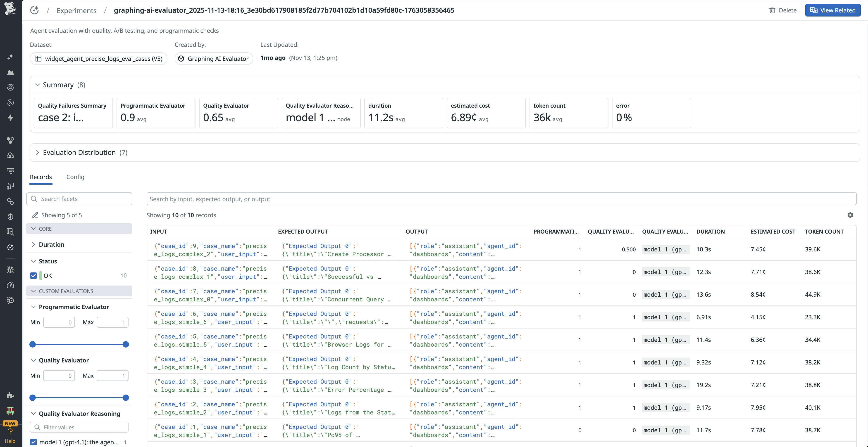Open the bug icon in the left sidebar

click(x=10, y=269)
